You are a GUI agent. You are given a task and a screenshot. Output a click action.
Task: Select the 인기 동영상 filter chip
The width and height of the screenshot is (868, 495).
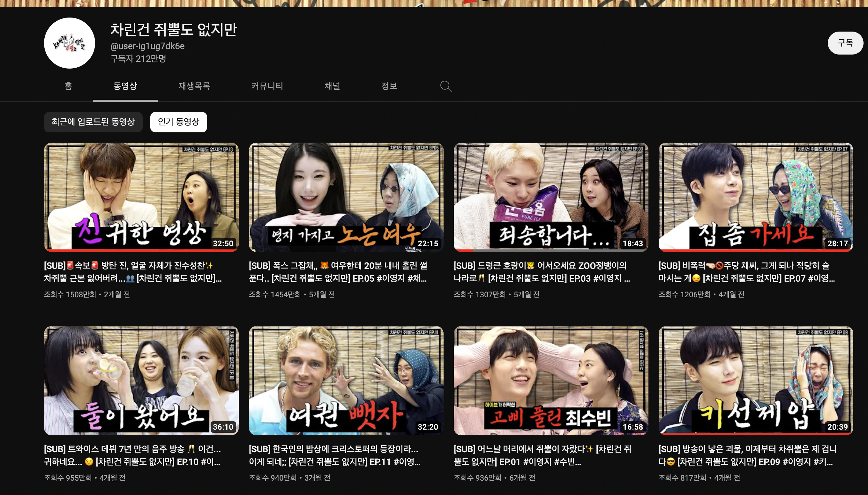pos(178,122)
